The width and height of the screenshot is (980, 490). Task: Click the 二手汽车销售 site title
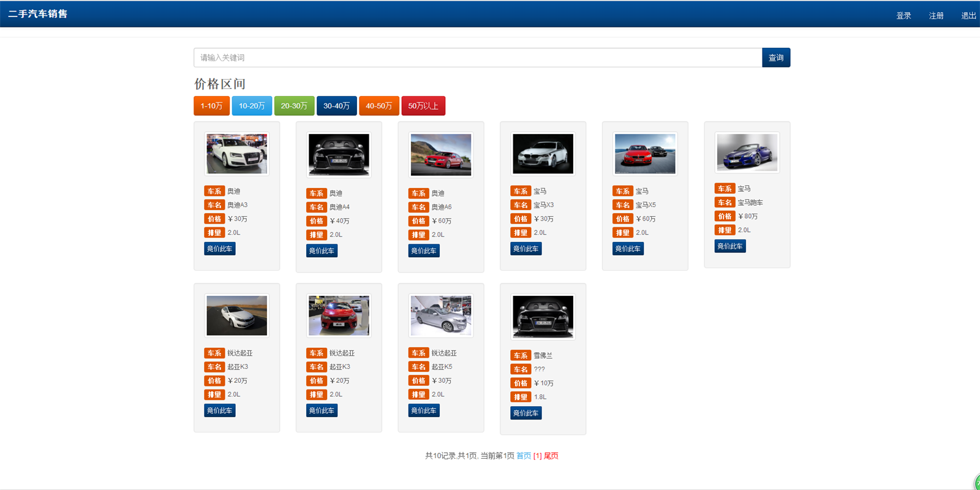tap(38, 14)
